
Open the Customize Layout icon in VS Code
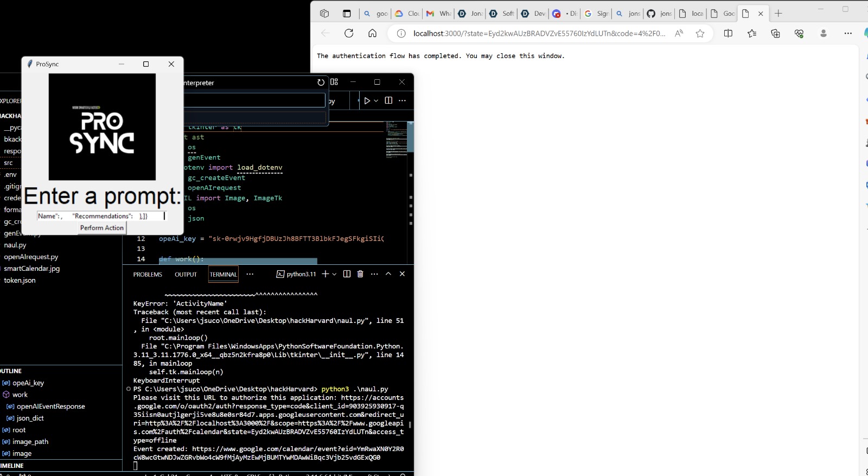334,82
